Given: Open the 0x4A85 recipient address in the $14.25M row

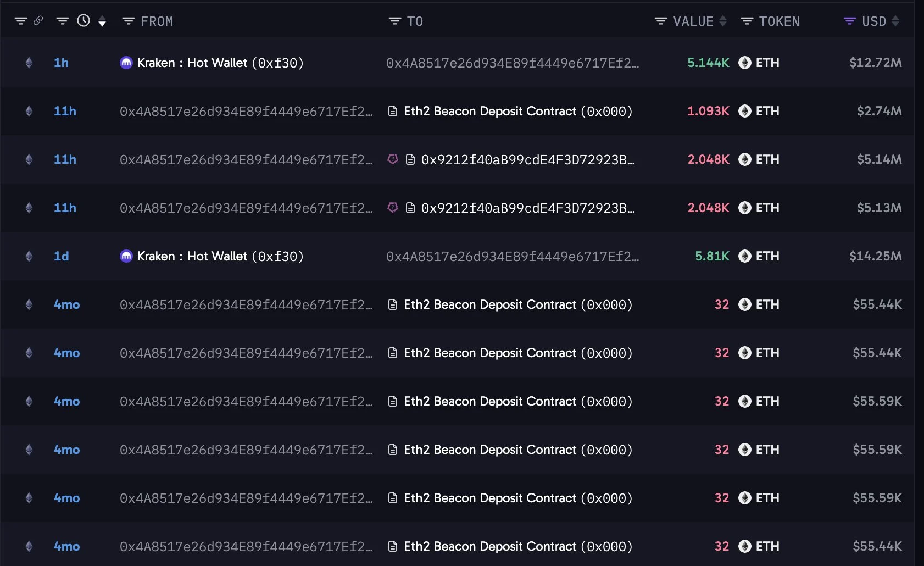Looking at the screenshot, I should pyautogui.click(x=513, y=256).
